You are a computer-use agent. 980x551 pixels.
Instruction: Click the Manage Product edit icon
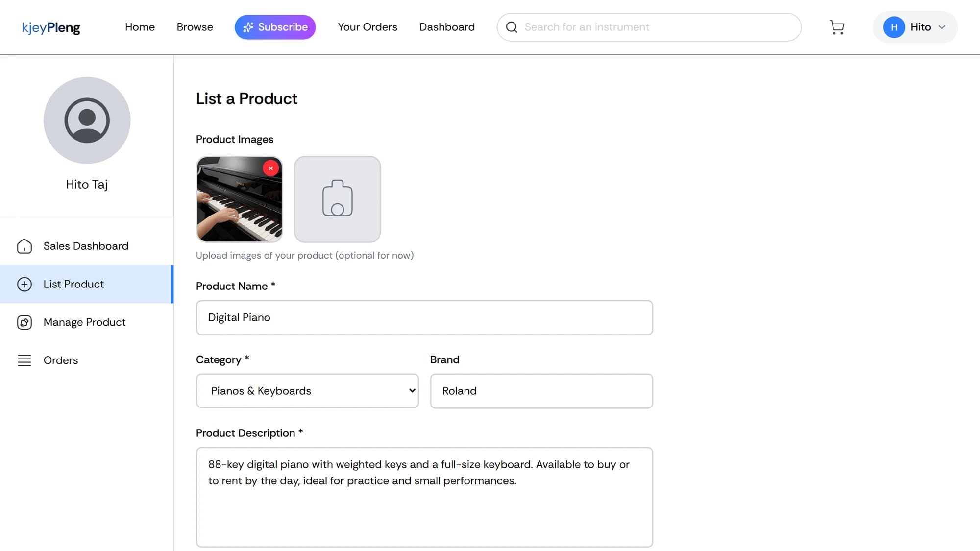point(24,322)
